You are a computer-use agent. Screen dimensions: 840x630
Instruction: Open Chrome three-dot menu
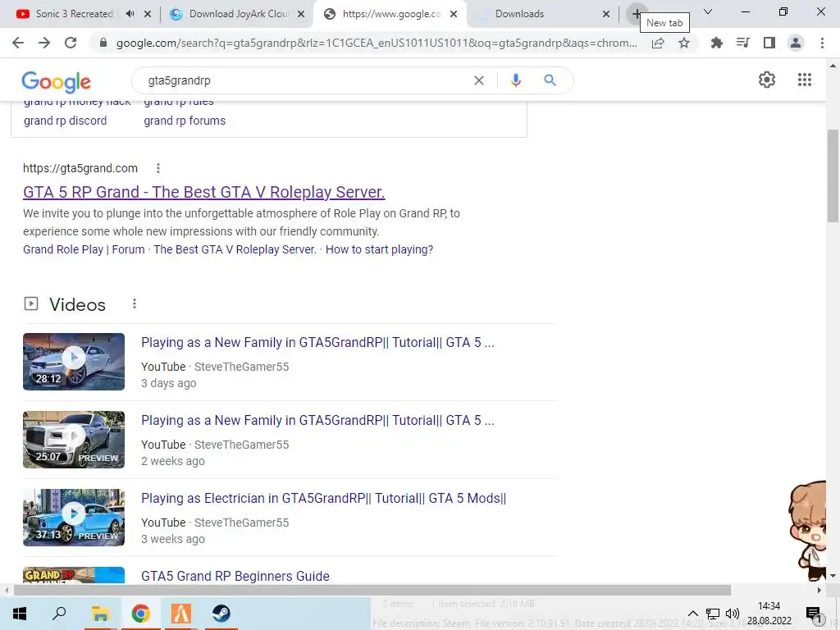(822, 43)
